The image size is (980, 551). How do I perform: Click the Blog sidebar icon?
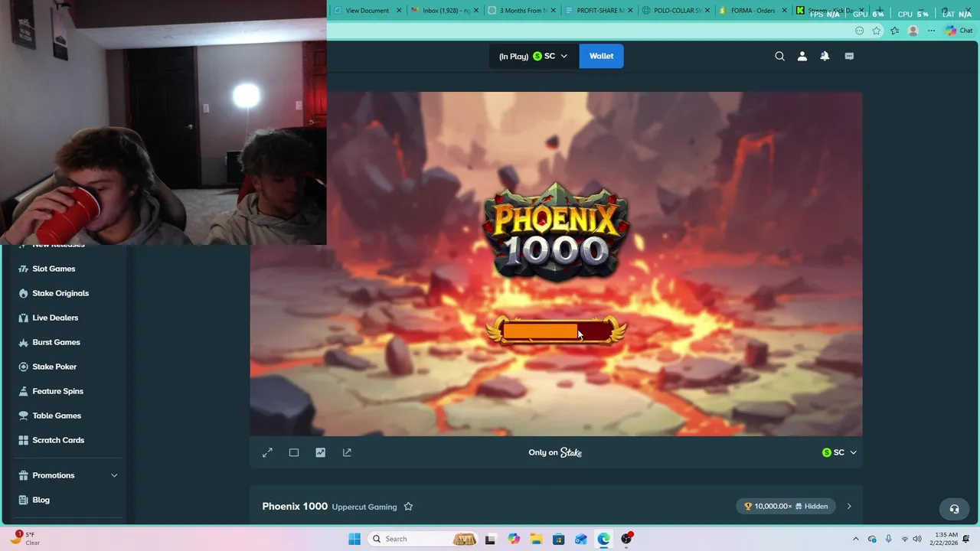coord(23,500)
